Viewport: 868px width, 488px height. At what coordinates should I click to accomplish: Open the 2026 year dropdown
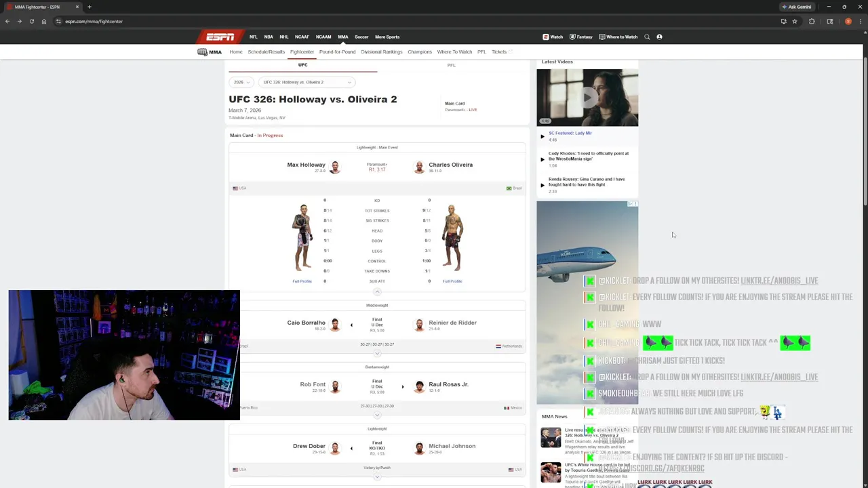(x=241, y=82)
